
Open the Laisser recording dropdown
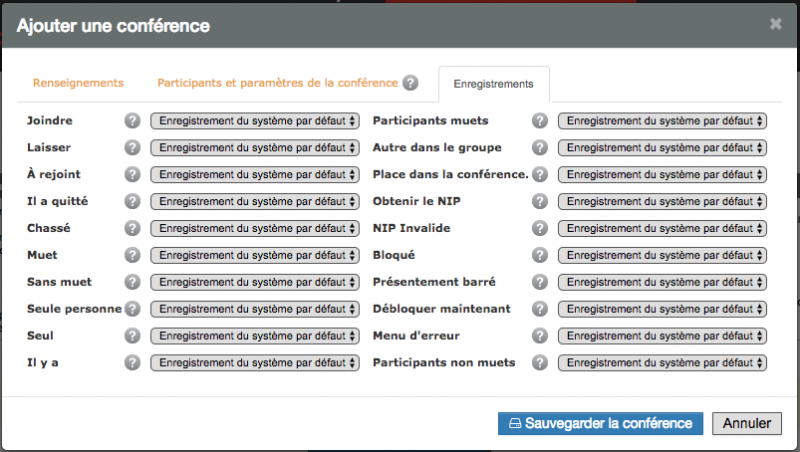255,148
